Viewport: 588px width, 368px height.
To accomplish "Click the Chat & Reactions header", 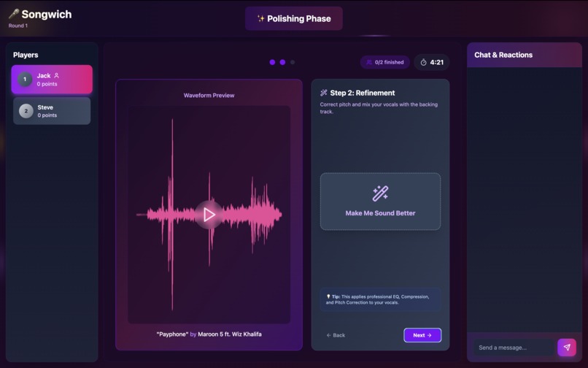I will tap(503, 55).
